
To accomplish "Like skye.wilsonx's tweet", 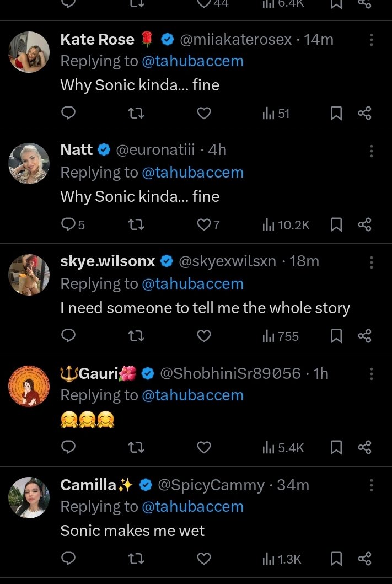I will pos(204,336).
